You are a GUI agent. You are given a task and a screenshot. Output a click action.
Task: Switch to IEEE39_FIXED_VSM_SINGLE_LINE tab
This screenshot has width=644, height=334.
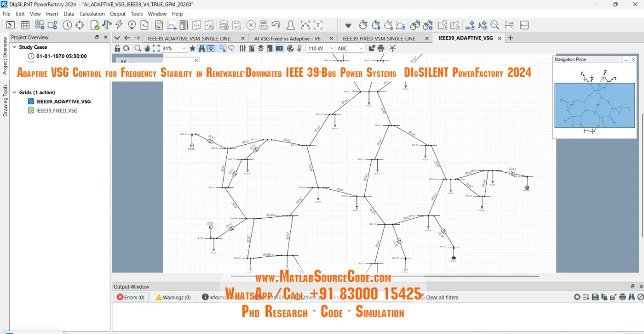click(x=379, y=39)
